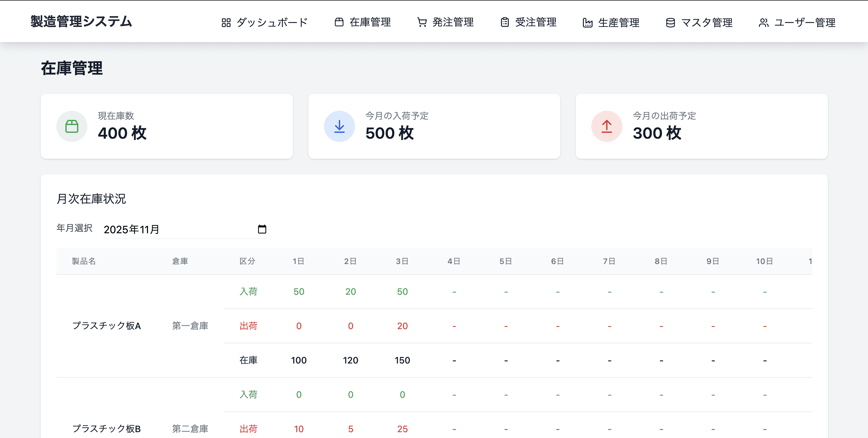The width and height of the screenshot is (868, 438).
Task: Click the shopping cart icon for 発注管理
Action: pos(422,22)
